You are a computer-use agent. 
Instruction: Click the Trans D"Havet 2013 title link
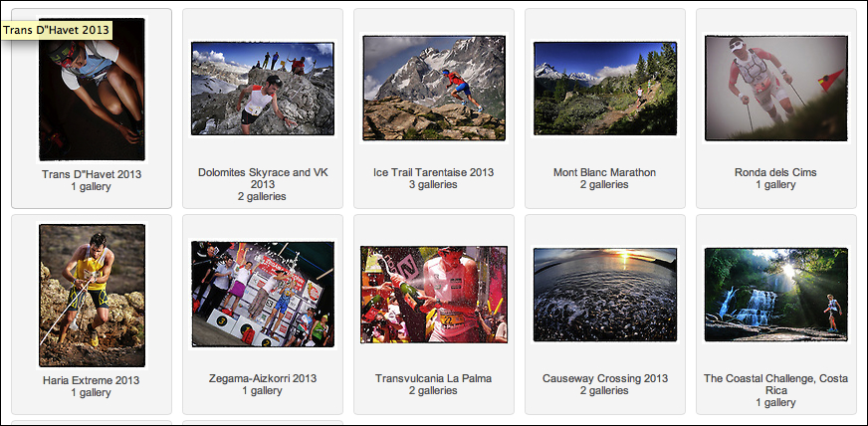[92, 174]
